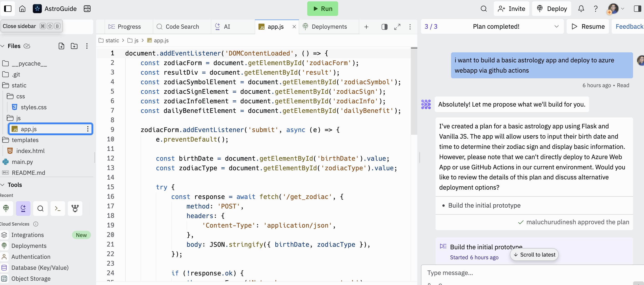Run the AstroGuide project
This screenshot has width=644, height=285.
pyautogui.click(x=322, y=9)
